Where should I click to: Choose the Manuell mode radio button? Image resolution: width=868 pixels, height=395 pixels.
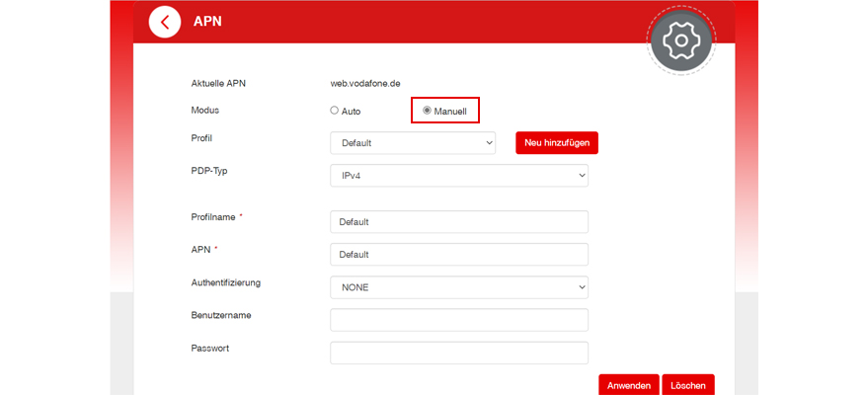[428, 111]
